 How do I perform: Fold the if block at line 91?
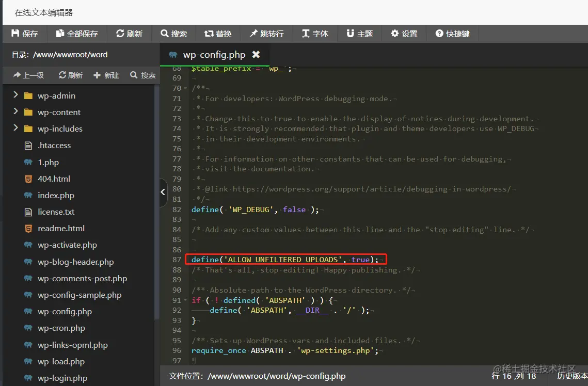click(x=186, y=300)
